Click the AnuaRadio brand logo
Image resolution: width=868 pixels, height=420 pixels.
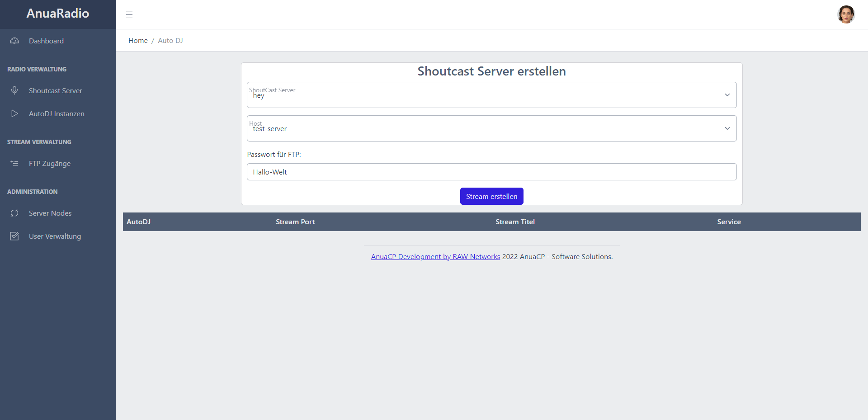[58, 14]
